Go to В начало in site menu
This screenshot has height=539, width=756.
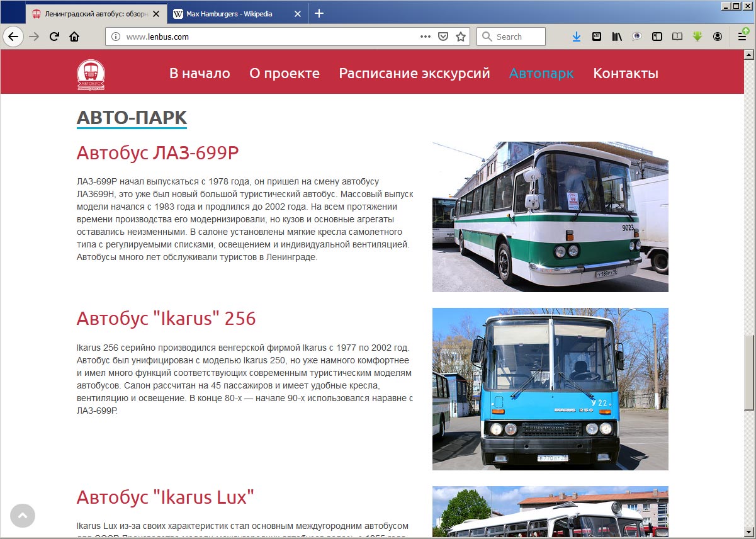click(x=200, y=74)
